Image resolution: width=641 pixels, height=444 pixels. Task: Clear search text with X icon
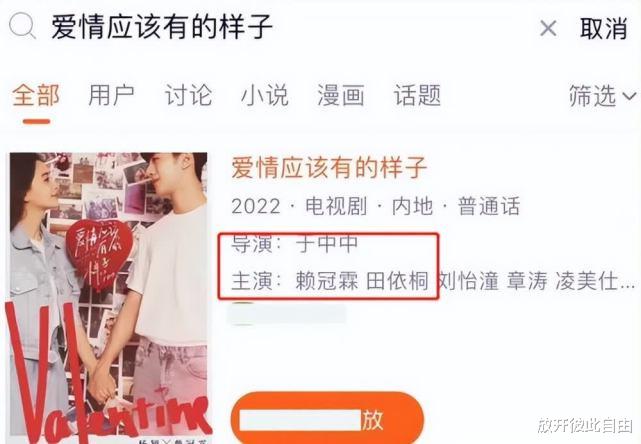click(548, 28)
